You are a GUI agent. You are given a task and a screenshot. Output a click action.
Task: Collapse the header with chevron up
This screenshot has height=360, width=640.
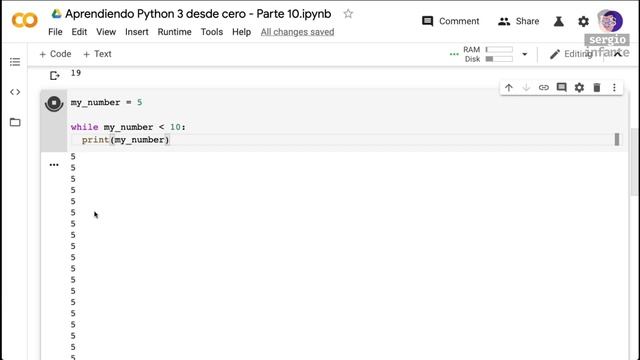pyautogui.click(x=618, y=53)
